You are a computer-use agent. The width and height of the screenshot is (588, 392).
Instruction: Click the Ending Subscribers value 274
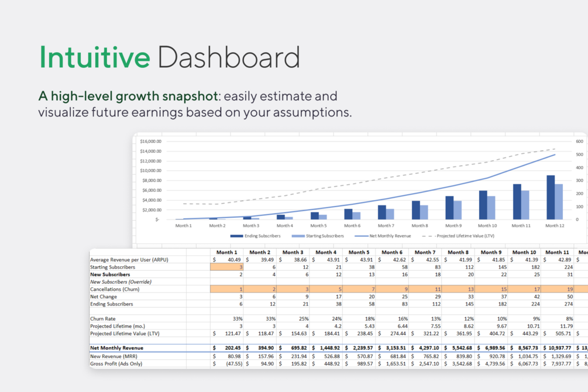(x=569, y=304)
